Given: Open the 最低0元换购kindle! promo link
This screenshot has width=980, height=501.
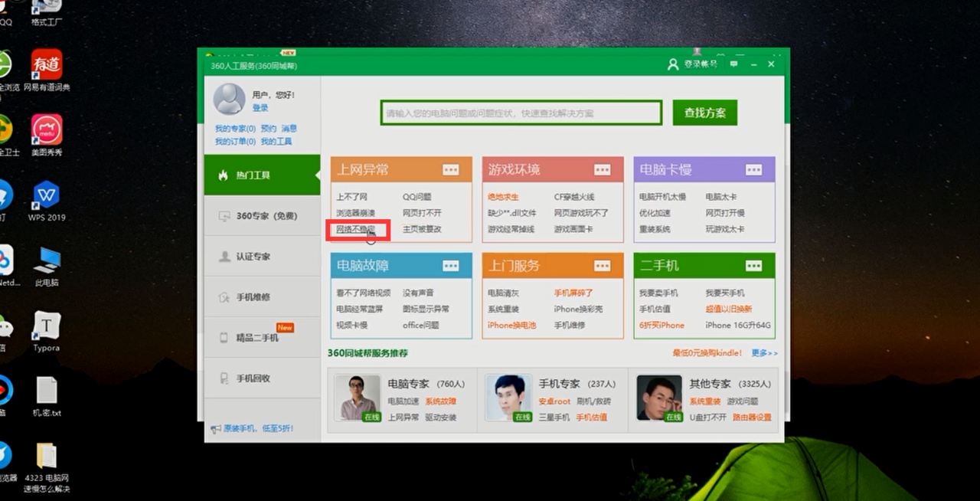Looking at the screenshot, I should click(x=707, y=353).
